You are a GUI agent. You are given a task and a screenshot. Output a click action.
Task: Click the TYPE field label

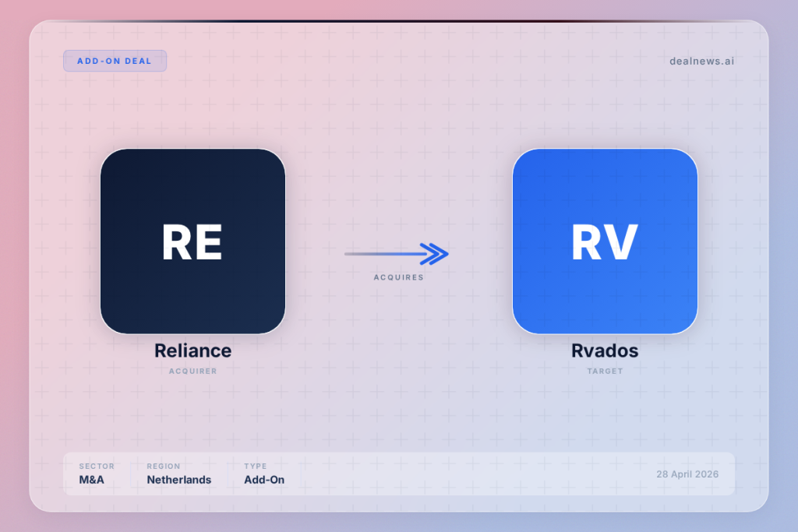(x=255, y=467)
